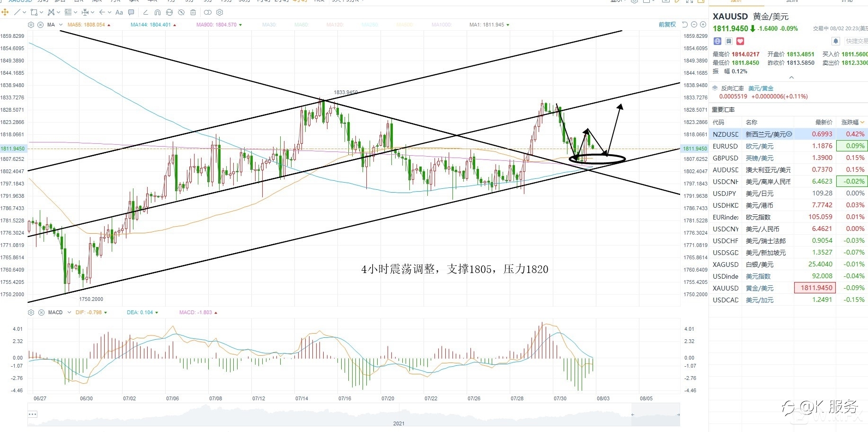Toggle MA55 line visibility
Image resolution: width=868 pixels, height=432 pixels.
pyautogui.click(x=89, y=25)
